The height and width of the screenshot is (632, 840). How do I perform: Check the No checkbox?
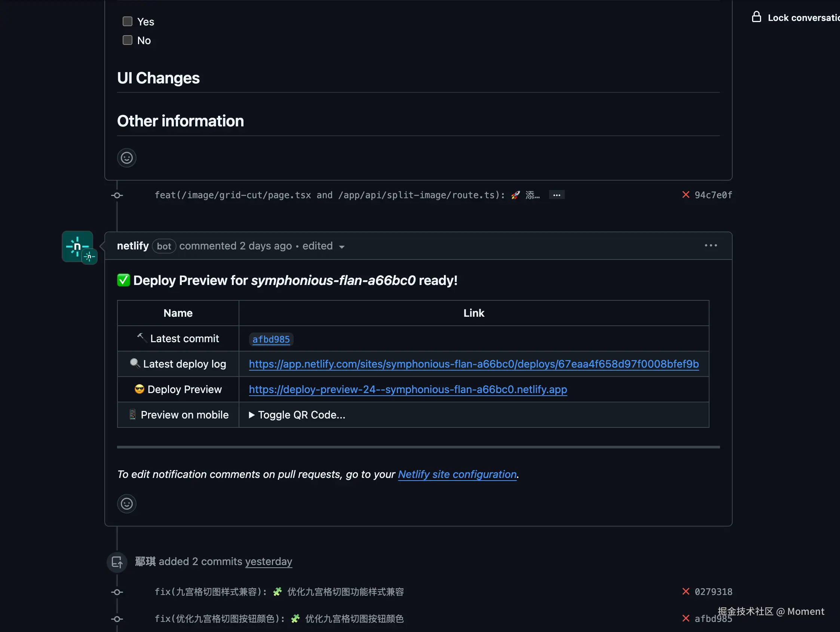(x=128, y=40)
